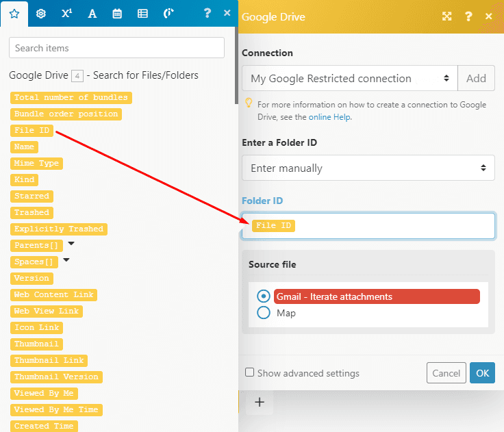Click in the Search items field
The width and height of the screenshot is (504, 432).
116,48
